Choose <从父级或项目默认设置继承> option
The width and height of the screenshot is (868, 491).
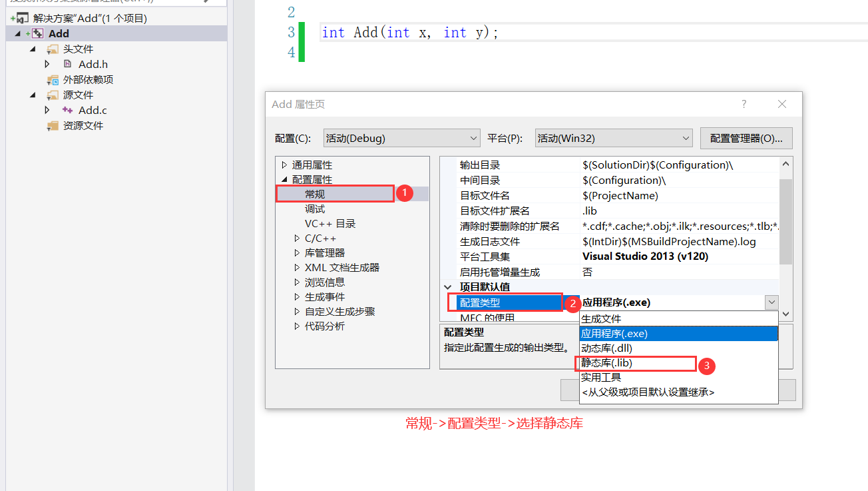[678, 392]
